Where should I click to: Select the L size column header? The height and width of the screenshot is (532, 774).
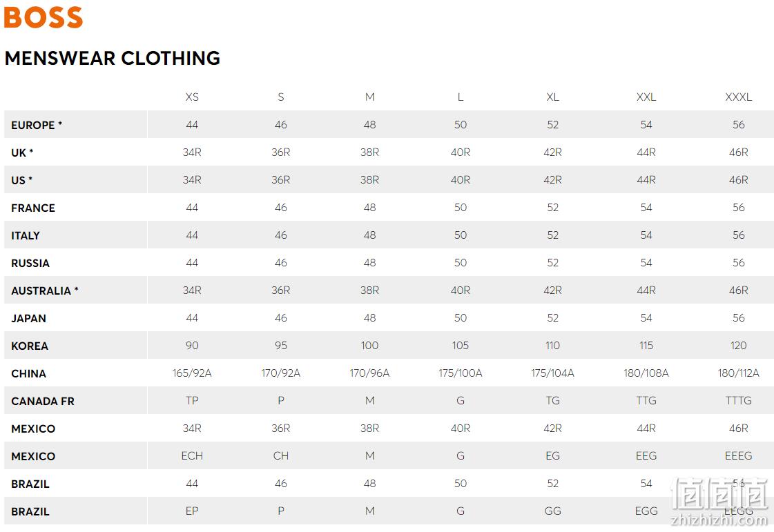460,97
